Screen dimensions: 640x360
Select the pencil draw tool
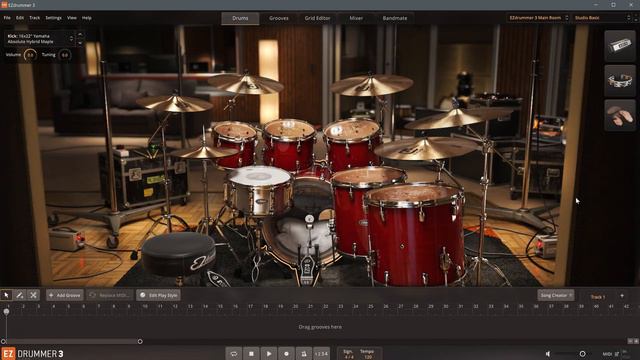[x=20, y=295]
